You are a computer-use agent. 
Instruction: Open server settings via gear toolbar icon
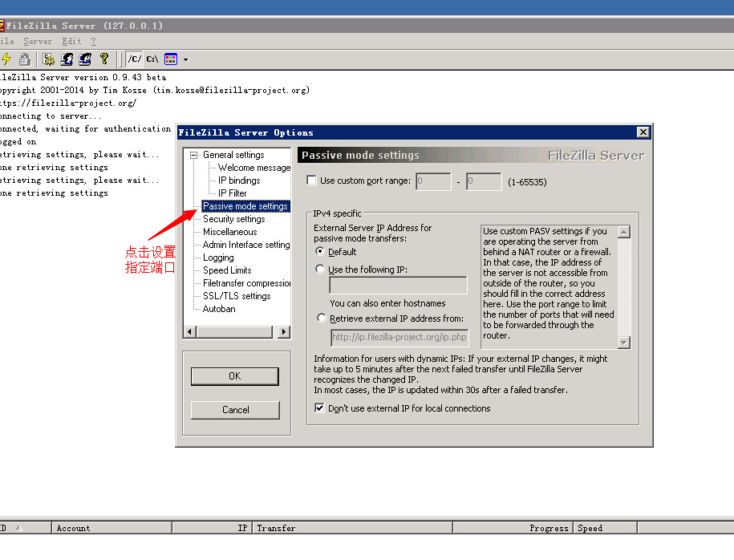(48, 59)
